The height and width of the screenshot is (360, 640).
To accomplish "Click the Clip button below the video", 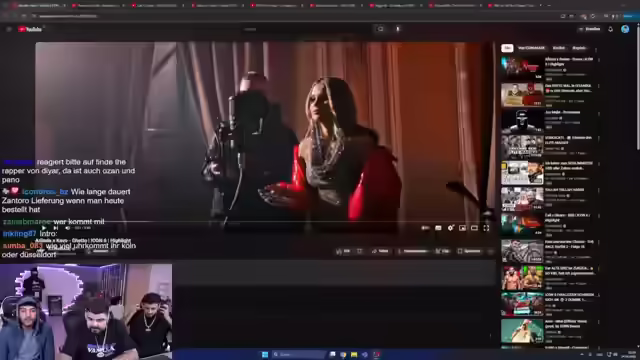I will point(442,251).
